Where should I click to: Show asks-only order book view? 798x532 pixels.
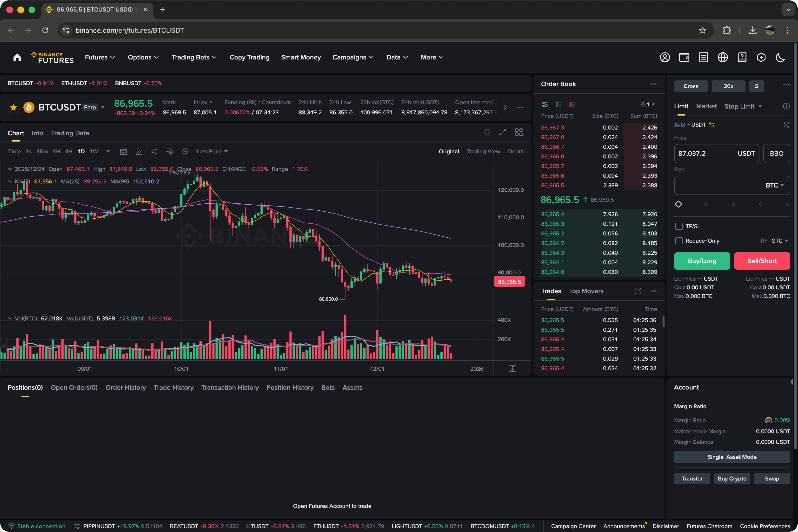point(572,104)
